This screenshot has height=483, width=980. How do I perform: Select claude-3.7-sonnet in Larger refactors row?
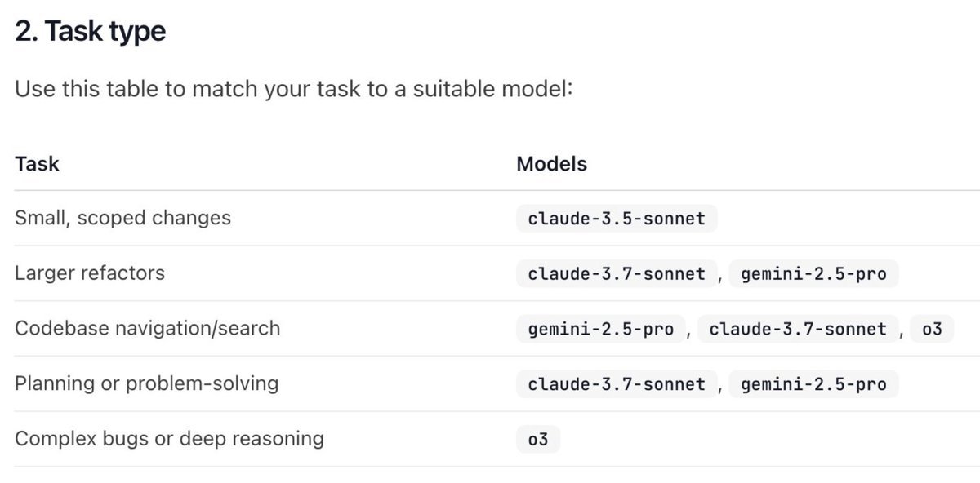coord(617,274)
